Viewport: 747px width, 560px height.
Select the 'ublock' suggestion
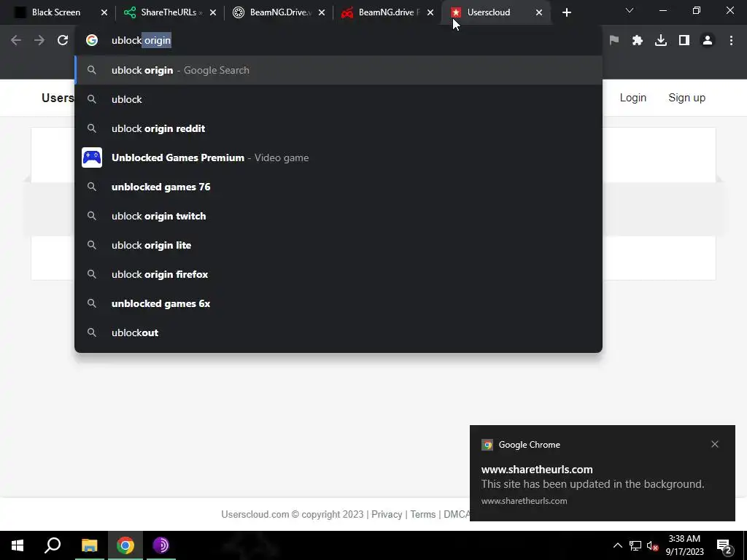click(x=338, y=99)
